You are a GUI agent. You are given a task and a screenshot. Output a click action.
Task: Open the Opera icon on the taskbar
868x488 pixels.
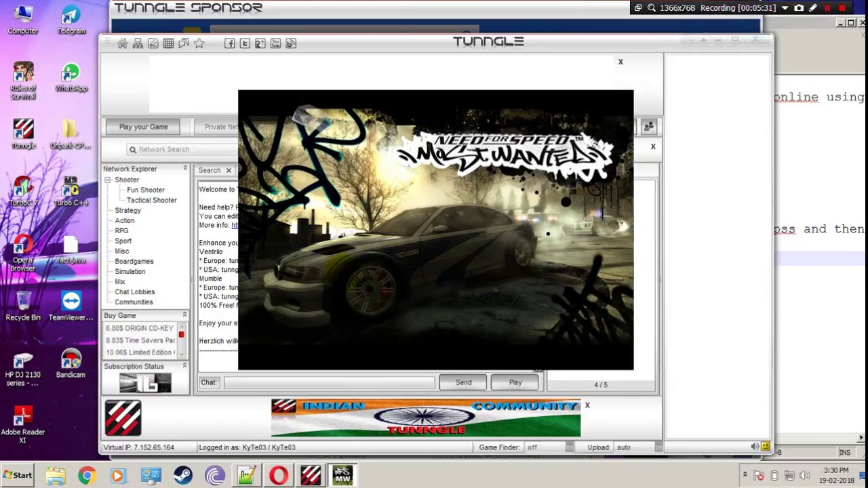[278, 476]
